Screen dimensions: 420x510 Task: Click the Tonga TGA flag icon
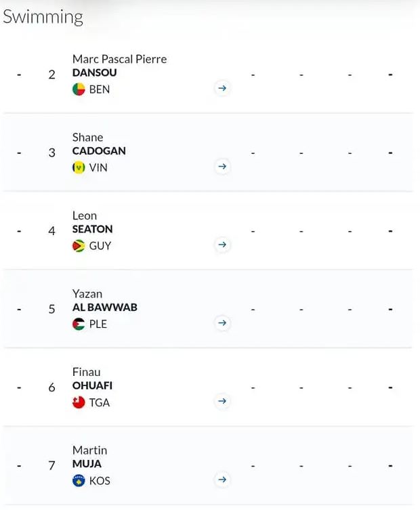pyautogui.click(x=79, y=402)
